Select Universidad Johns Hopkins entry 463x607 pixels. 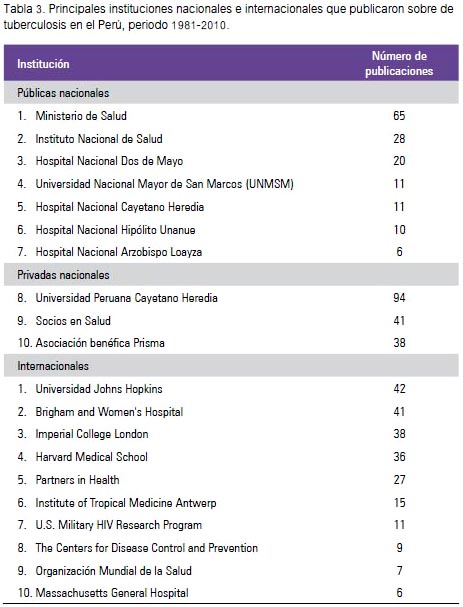click(99, 389)
